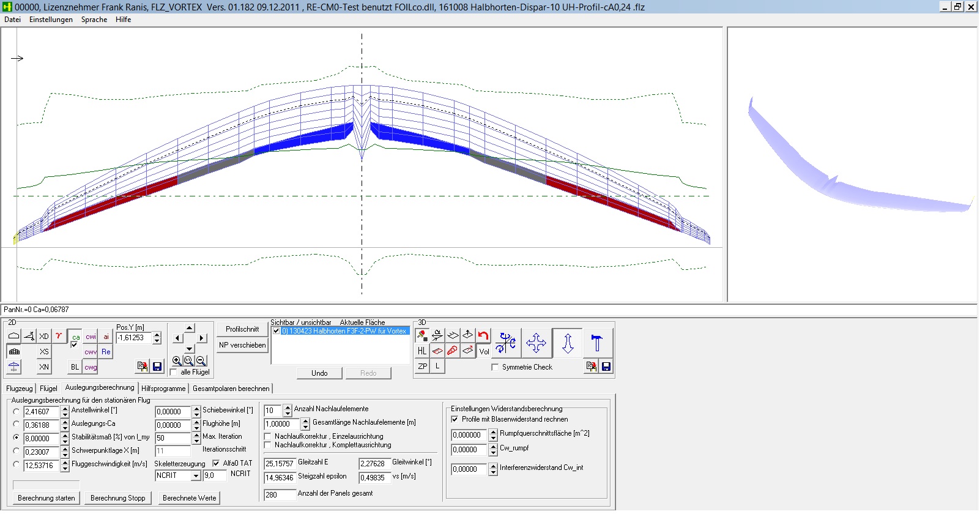Image resolution: width=980 pixels, height=514 pixels.
Task: Open the NCRIT Skeletterzeugung dropdown
Action: point(196,476)
